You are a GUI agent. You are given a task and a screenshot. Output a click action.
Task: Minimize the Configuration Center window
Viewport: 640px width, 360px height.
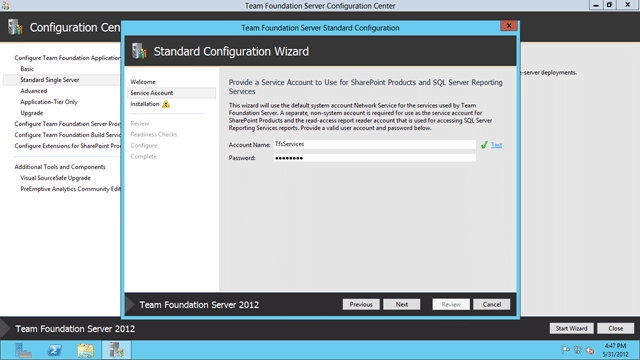[x=596, y=5]
